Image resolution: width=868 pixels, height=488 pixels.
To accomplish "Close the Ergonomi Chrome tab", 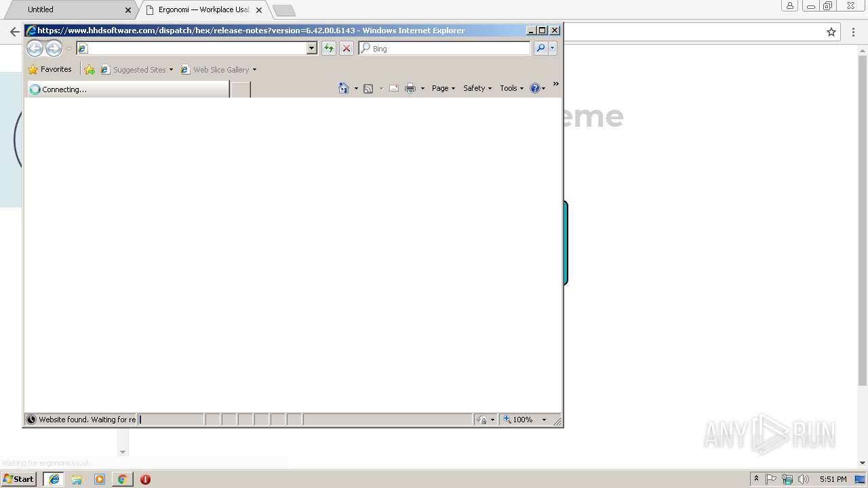I will tap(259, 10).
